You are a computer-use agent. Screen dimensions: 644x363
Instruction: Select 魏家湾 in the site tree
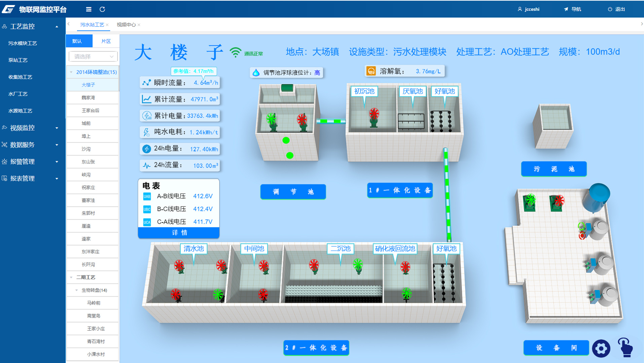click(93, 98)
